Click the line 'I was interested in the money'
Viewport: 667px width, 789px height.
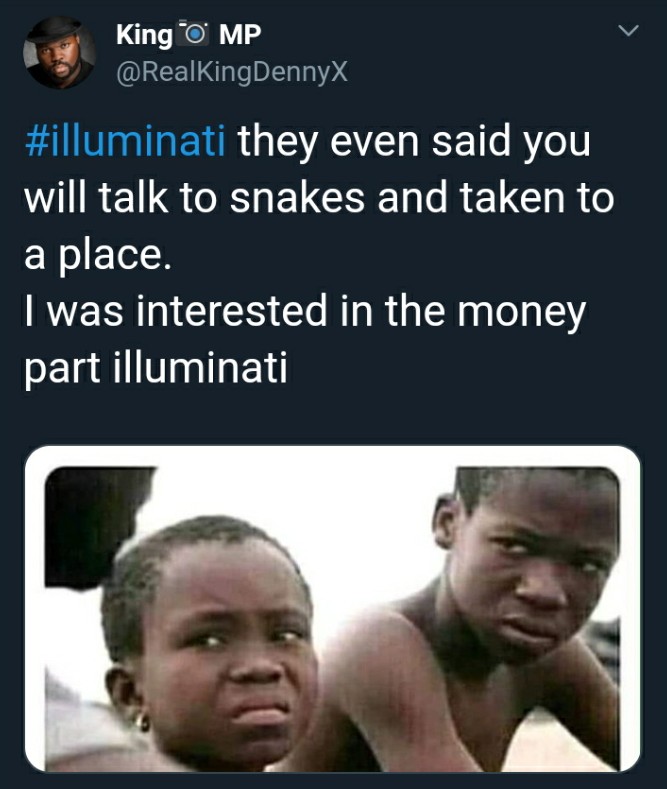305,312
